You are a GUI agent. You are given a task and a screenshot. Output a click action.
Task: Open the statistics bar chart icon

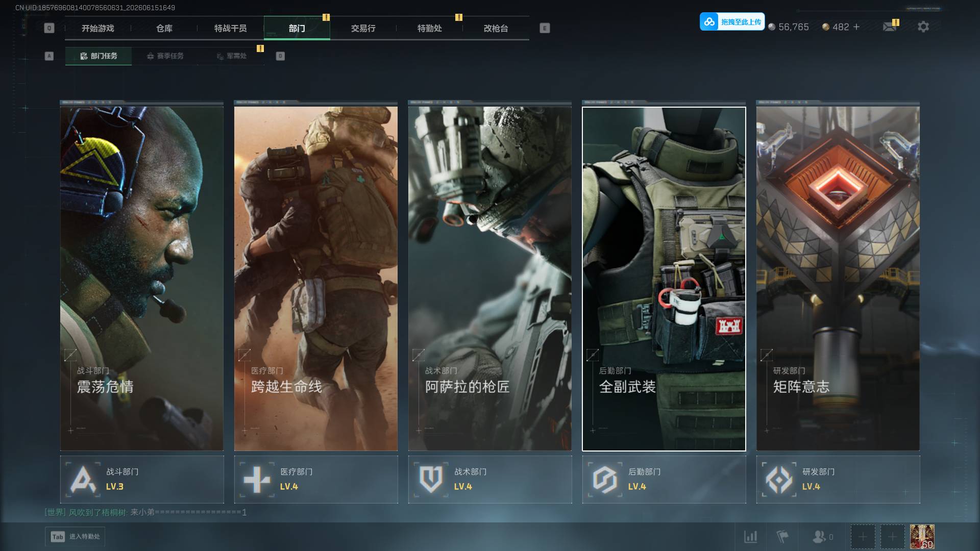pos(750,536)
